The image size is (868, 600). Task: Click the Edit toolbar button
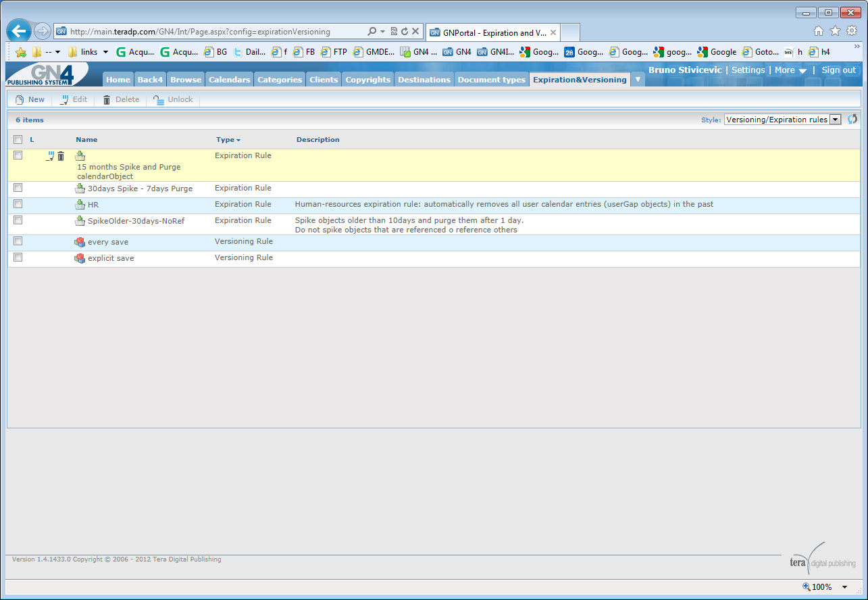pos(73,99)
